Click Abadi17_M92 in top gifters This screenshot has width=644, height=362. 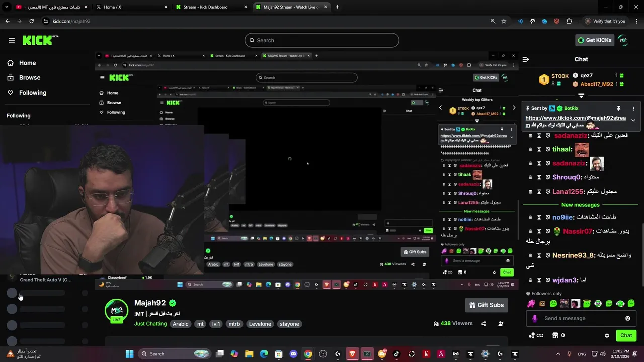pyautogui.click(x=595, y=84)
